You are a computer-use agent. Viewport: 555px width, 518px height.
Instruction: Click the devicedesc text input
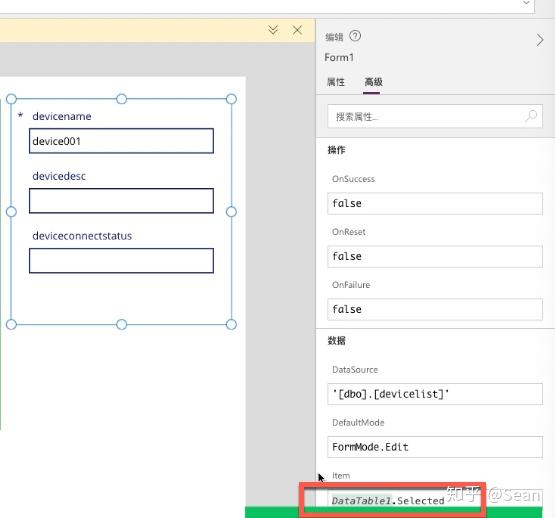pos(121,201)
